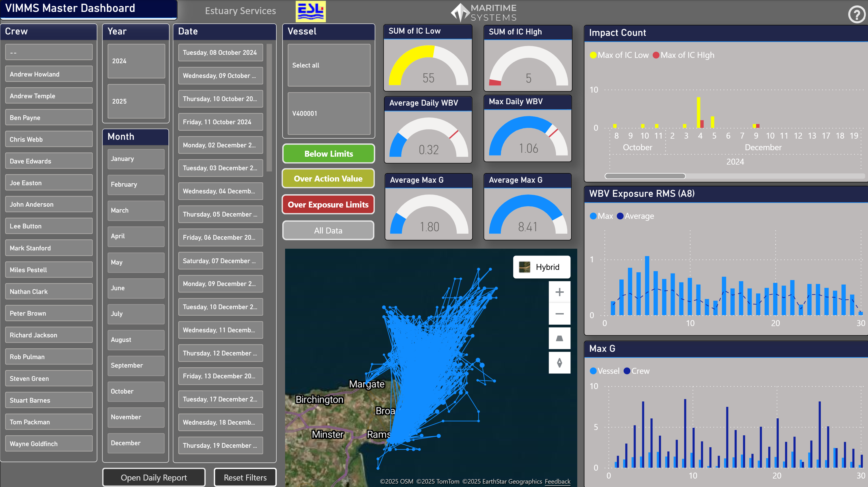The image size is (868, 487).
Task: Open Daily Report
Action: click(x=154, y=477)
